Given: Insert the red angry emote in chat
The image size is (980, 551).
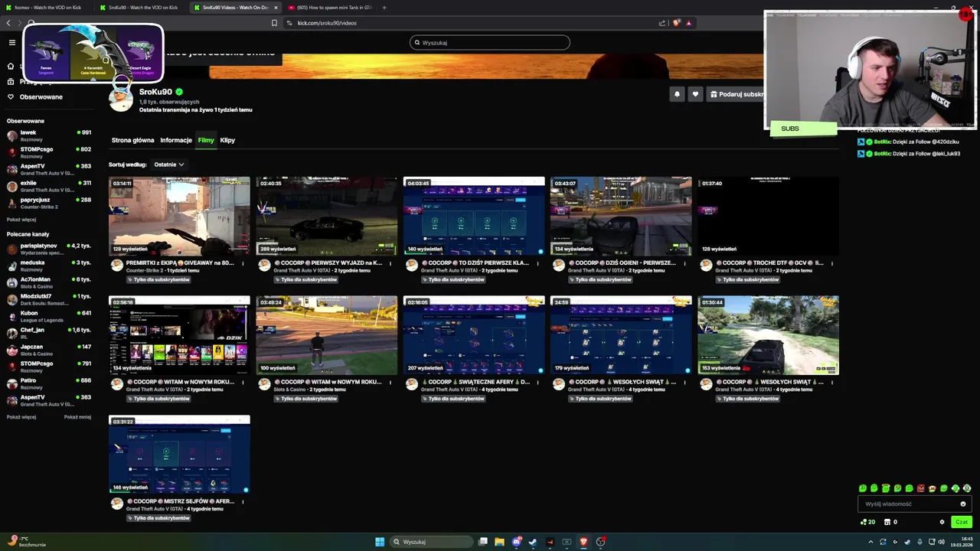Looking at the screenshot, I should click(x=921, y=488).
